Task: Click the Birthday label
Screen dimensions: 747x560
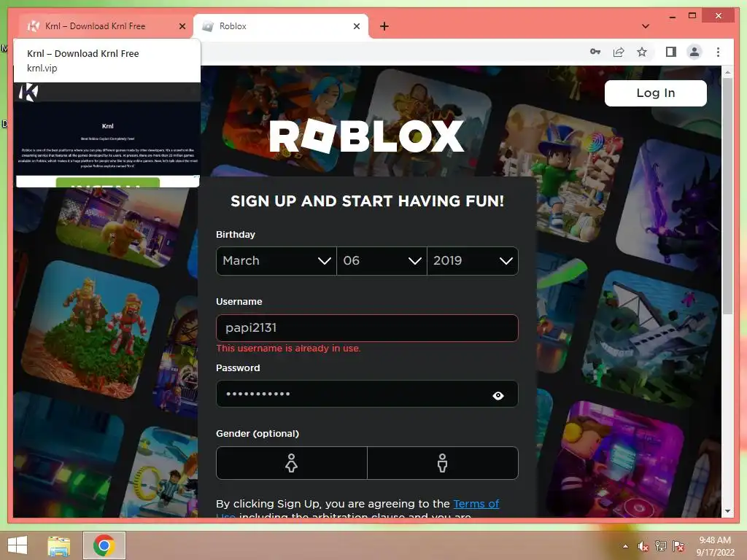Action: [236, 234]
